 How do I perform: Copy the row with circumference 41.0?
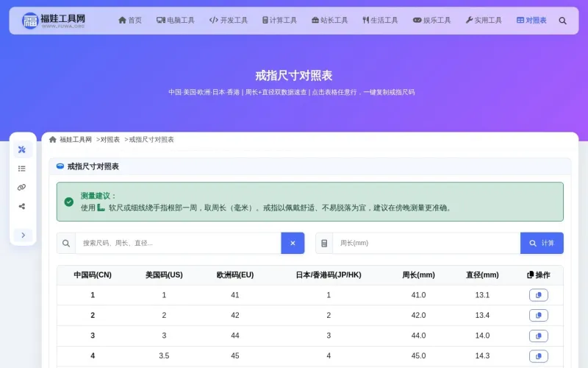click(539, 295)
